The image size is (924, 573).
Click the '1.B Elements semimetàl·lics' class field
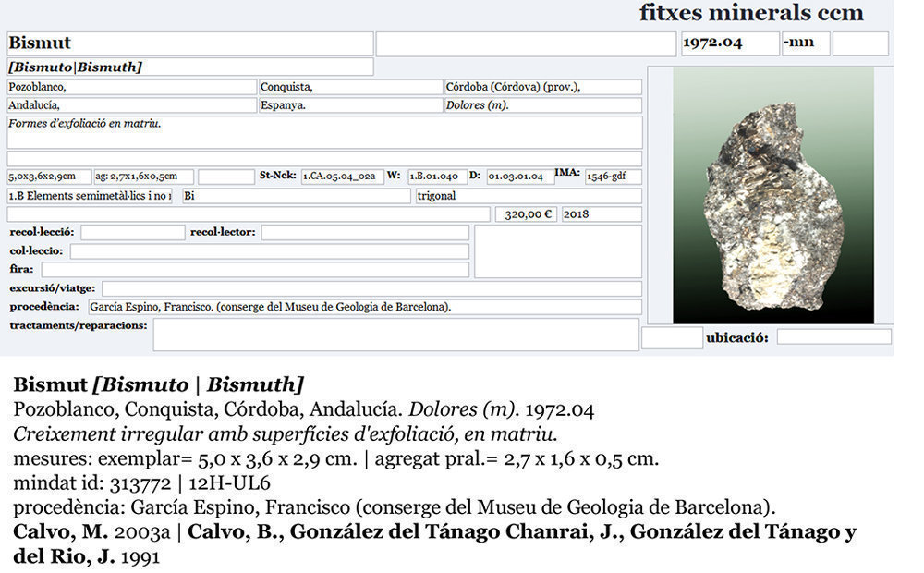point(90,196)
